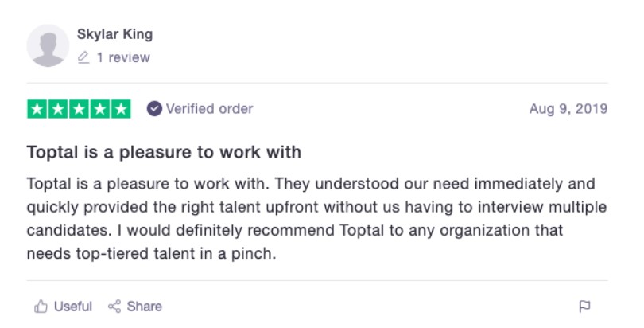Viewport: 644px width, 328px height.
Task: Click the third green rating star
Action: [x=79, y=109]
